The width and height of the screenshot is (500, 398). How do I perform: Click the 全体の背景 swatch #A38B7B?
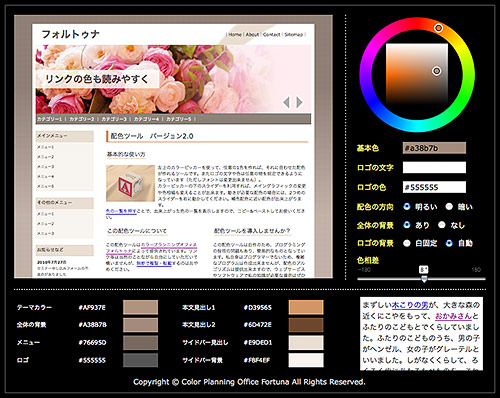[x=140, y=325]
